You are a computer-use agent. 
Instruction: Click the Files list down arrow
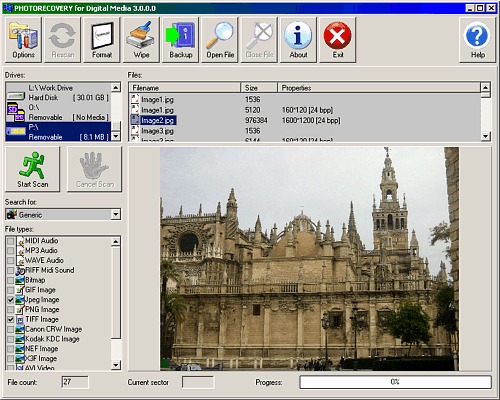485,136
